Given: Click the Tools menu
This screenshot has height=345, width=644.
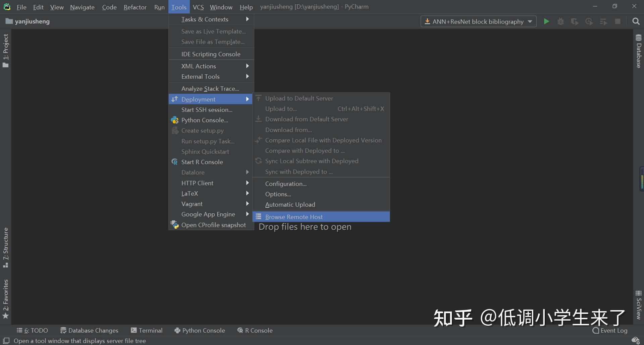Looking at the screenshot, I should [179, 7].
